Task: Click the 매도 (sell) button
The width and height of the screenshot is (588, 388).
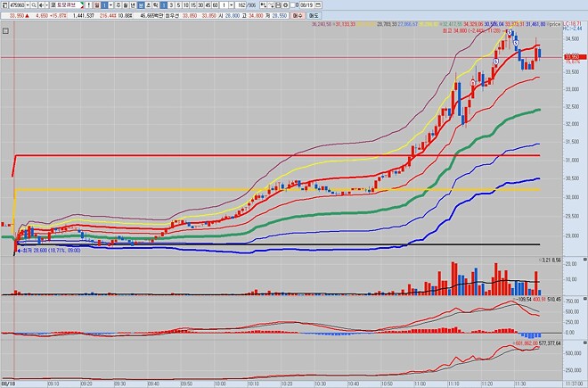Action: [x=313, y=16]
